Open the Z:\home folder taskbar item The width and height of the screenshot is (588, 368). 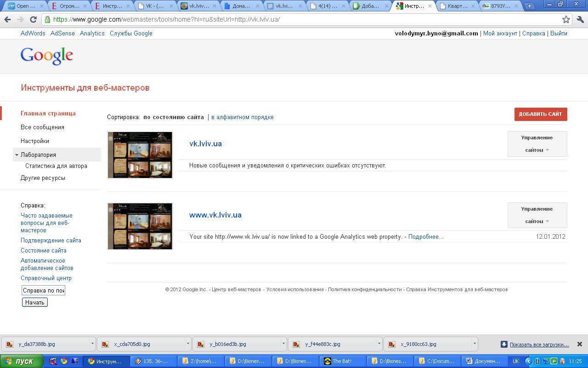coord(201,361)
